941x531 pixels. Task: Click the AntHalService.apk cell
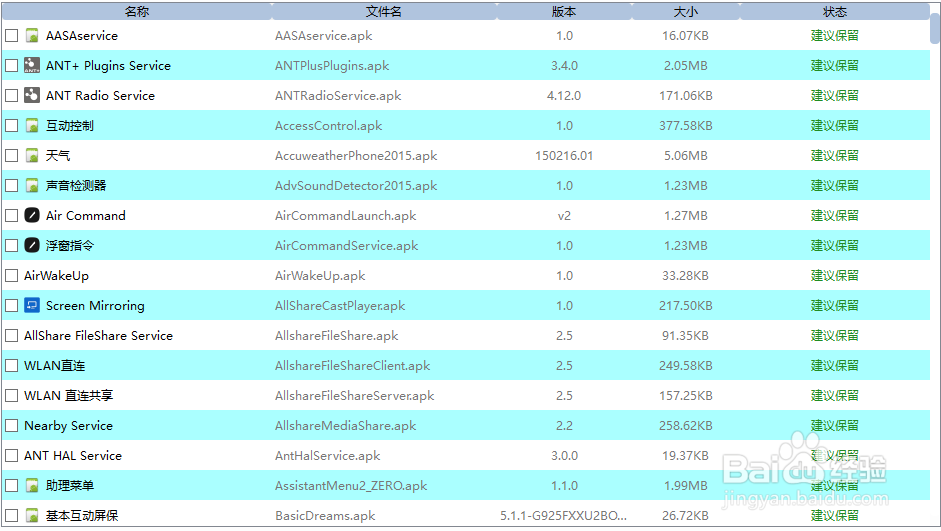328,455
